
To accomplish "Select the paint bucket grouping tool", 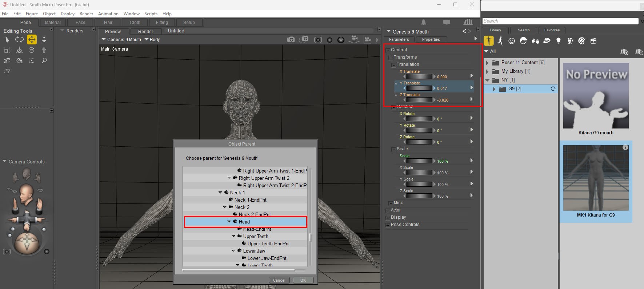I will pyautogui.click(x=19, y=60).
